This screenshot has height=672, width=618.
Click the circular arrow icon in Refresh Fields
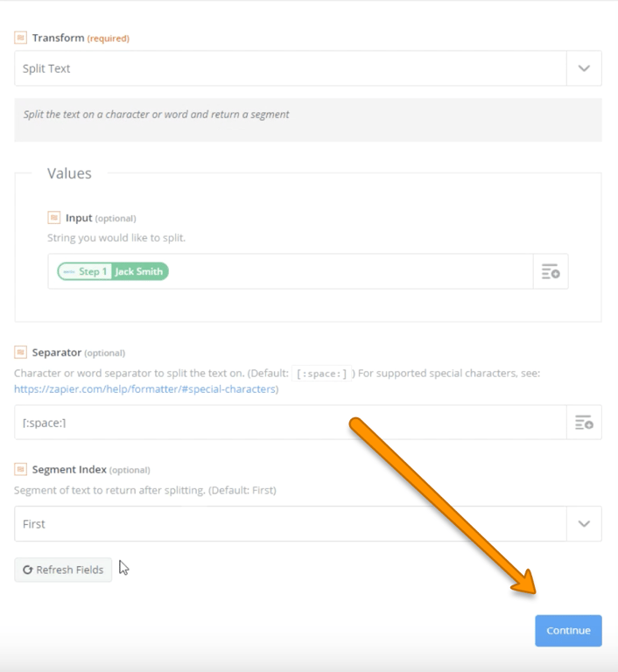pos(28,570)
